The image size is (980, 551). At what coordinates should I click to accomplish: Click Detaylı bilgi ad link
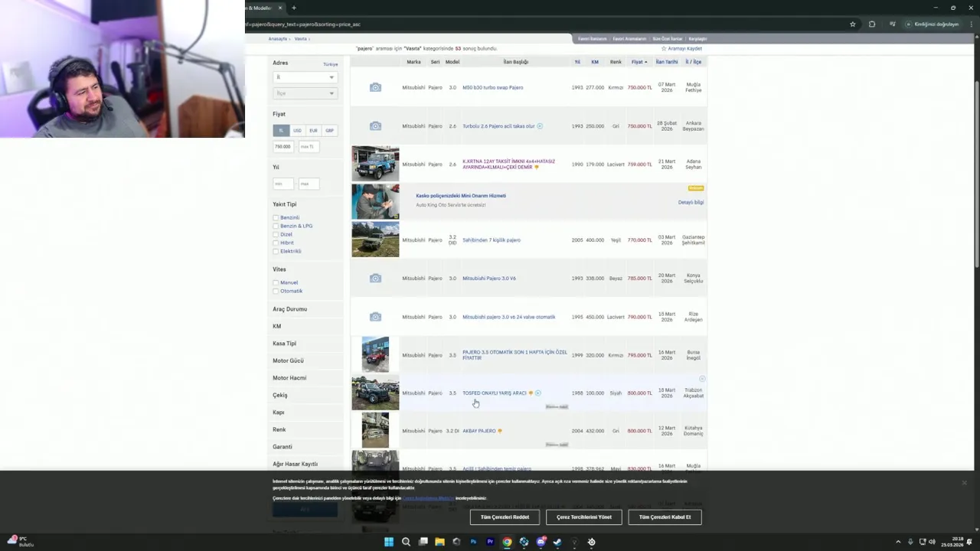pos(691,203)
